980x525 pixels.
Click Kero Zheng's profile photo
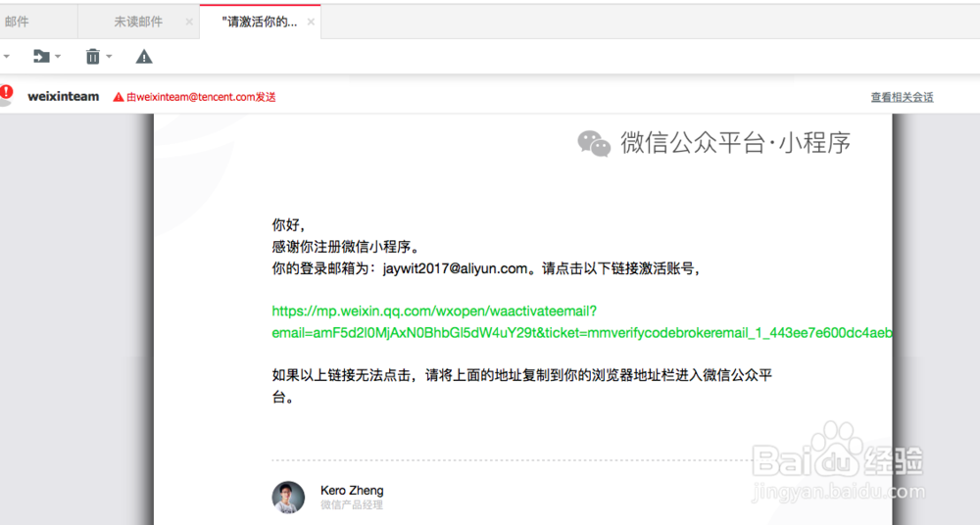click(x=288, y=497)
